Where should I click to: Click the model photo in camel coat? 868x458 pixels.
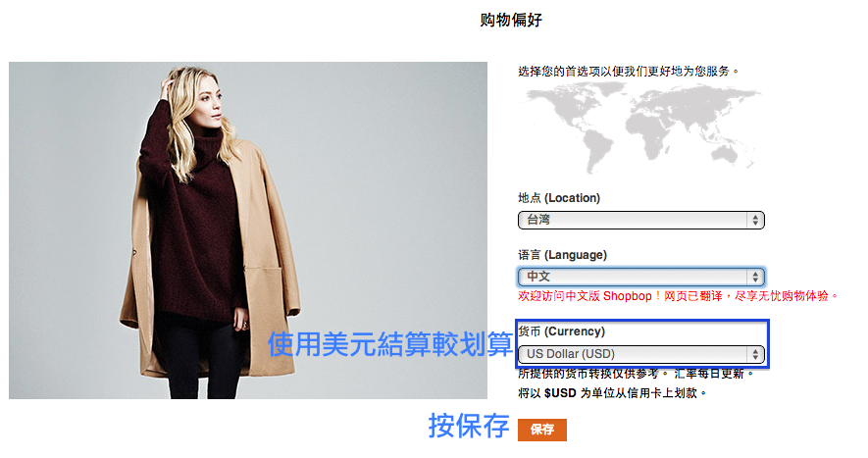click(248, 230)
